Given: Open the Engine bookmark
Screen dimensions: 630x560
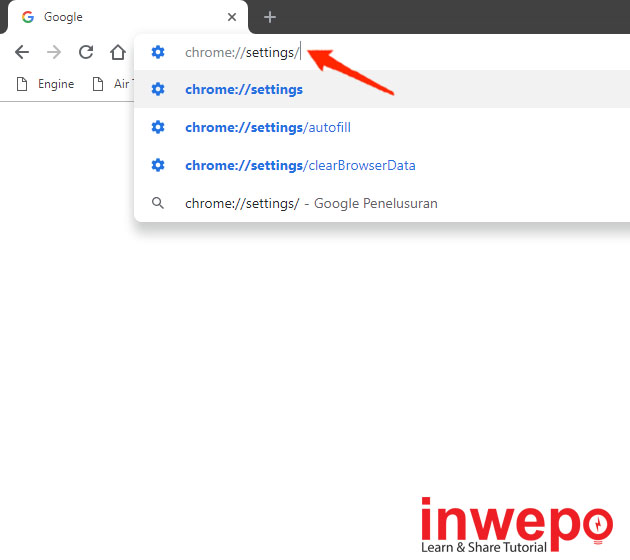Looking at the screenshot, I should (45, 84).
